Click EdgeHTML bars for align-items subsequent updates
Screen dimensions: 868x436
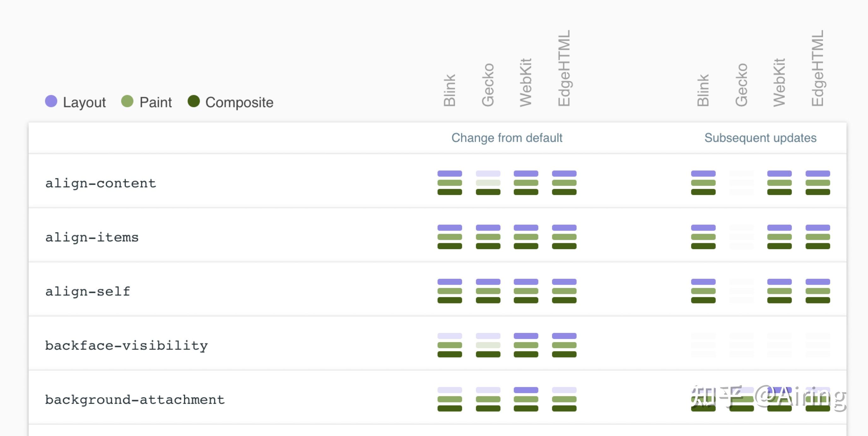[x=818, y=237]
